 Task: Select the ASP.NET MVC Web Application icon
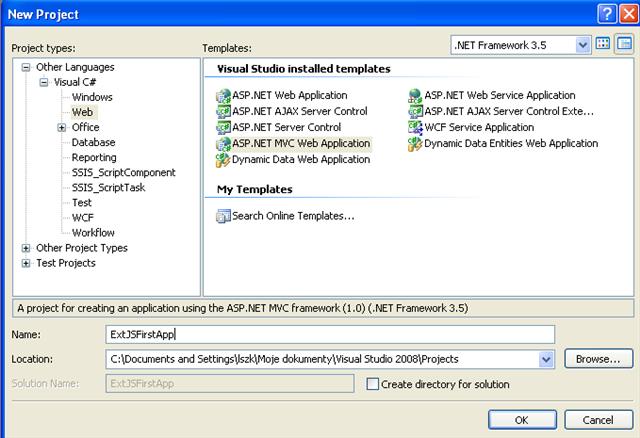click(223, 144)
